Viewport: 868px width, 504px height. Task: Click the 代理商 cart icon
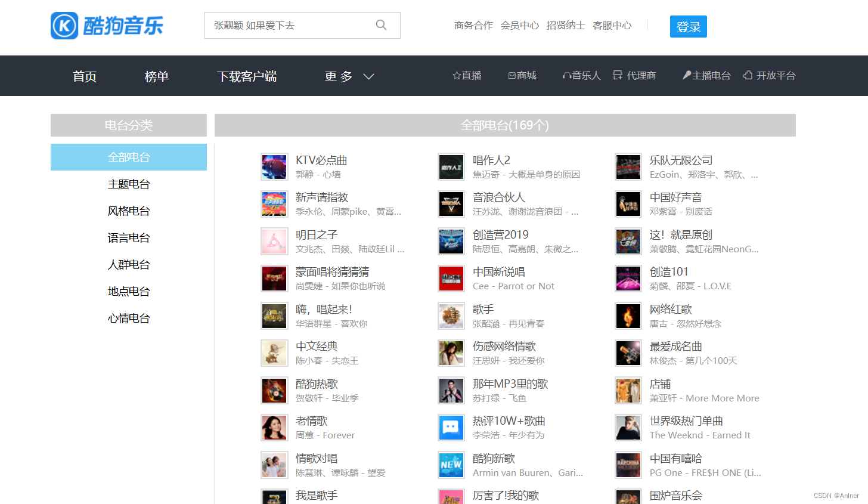pyautogui.click(x=618, y=75)
